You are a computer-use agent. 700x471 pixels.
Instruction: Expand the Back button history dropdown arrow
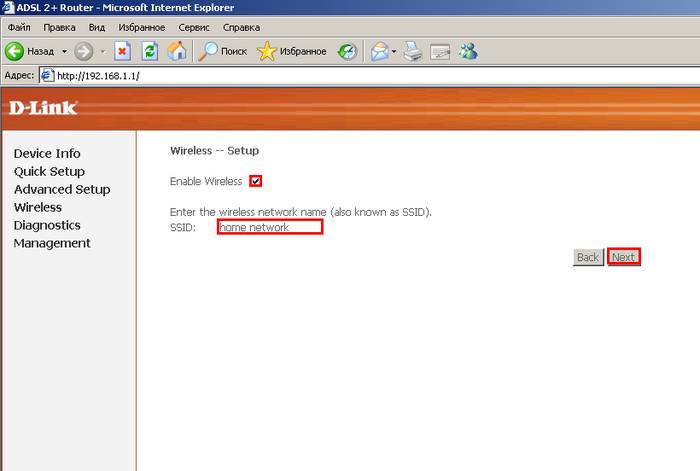[x=64, y=50]
